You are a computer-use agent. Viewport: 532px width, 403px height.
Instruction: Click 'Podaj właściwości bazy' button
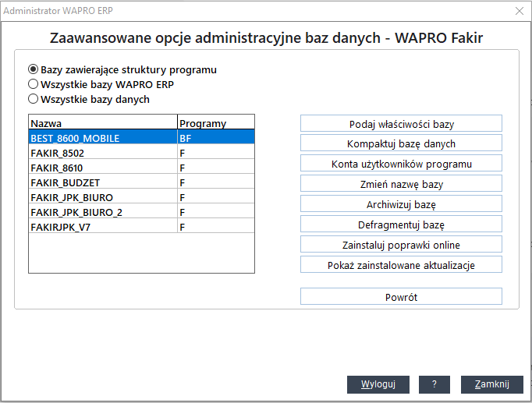(401, 124)
